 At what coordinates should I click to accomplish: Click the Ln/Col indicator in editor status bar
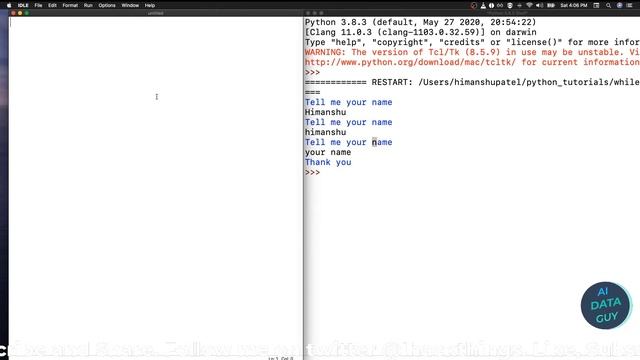tap(281, 358)
